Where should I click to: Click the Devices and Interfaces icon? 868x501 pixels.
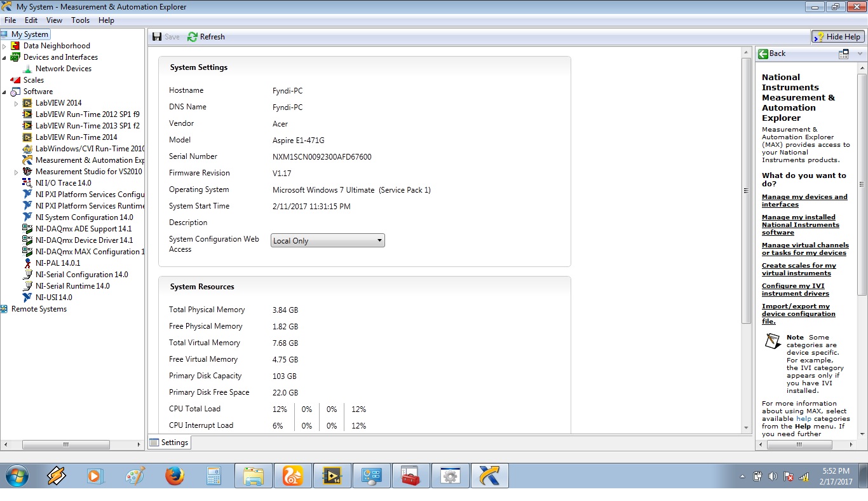(x=15, y=57)
